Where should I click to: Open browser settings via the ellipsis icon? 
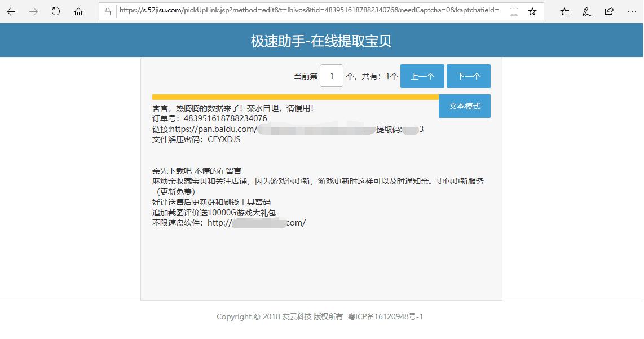coord(632,11)
